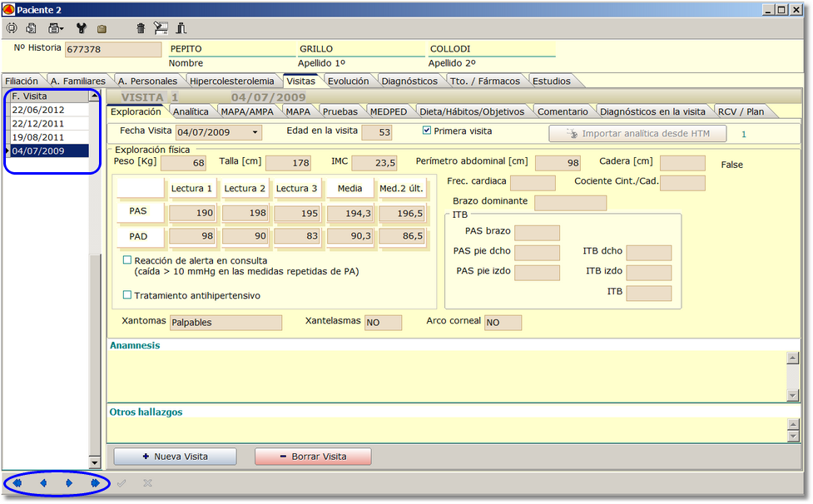Select the visit dated 22/06/2012
813x504 pixels.
[50, 110]
